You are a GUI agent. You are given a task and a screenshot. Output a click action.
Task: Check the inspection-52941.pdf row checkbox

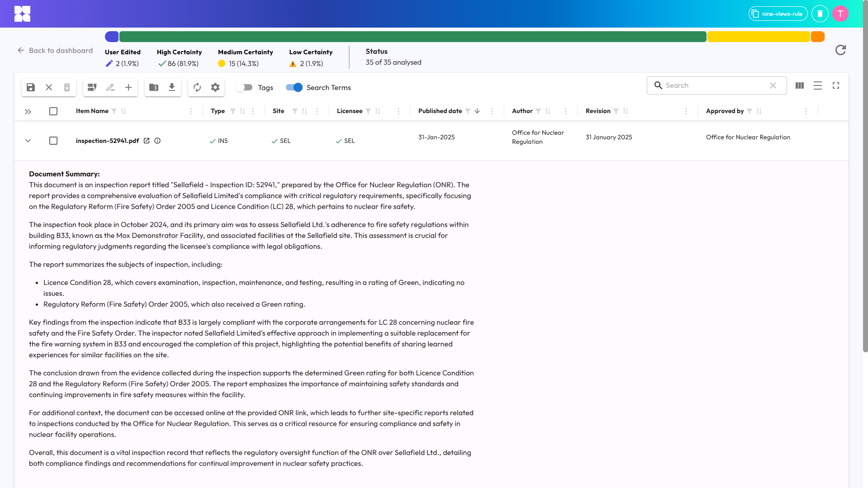pos(53,141)
